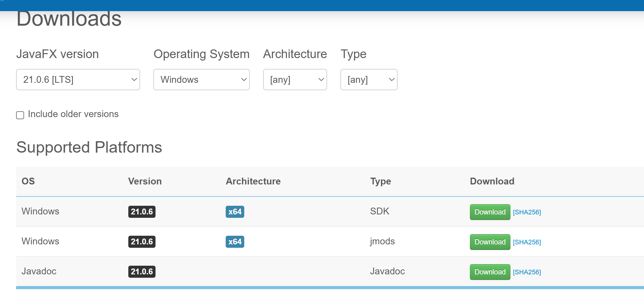Download the Windows x64 SDK
The image size is (644, 304).
tap(490, 212)
